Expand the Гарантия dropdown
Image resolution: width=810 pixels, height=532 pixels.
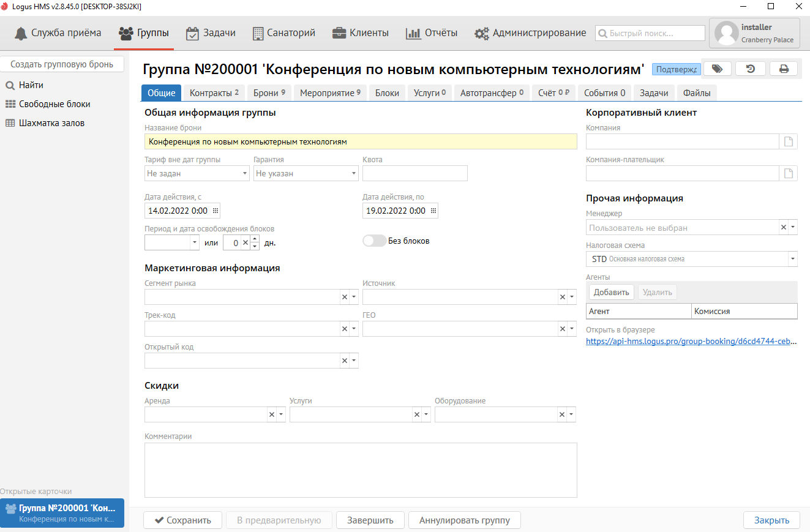(x=354, y=174)
